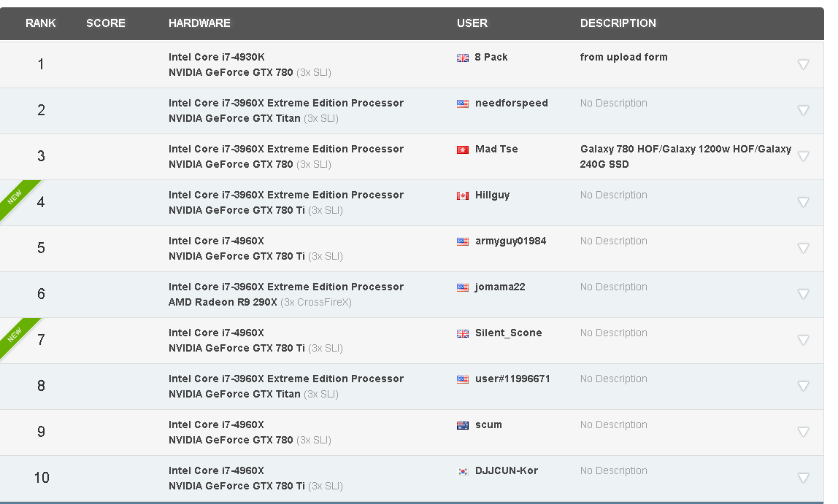Sort by the RANK column header

coord(41,23)
